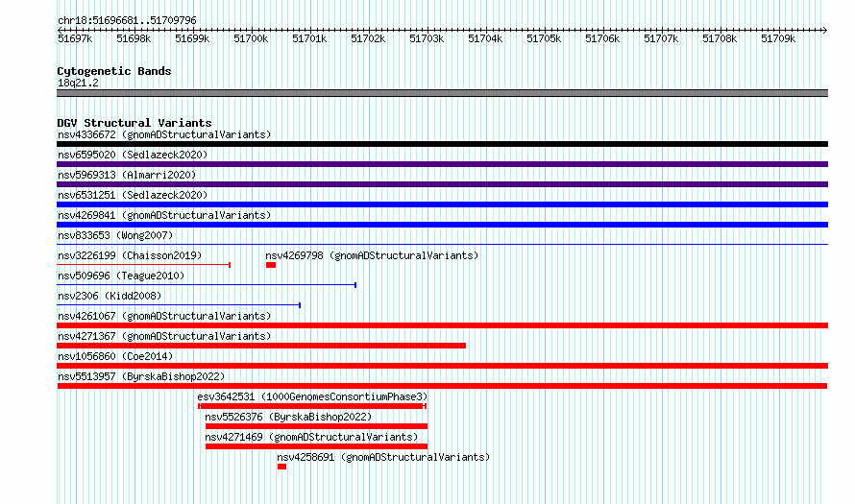Viewport: 855px width, 504px height.
Task: Open nsv4269841 gnomAD variant label
Action: [164, 215]
